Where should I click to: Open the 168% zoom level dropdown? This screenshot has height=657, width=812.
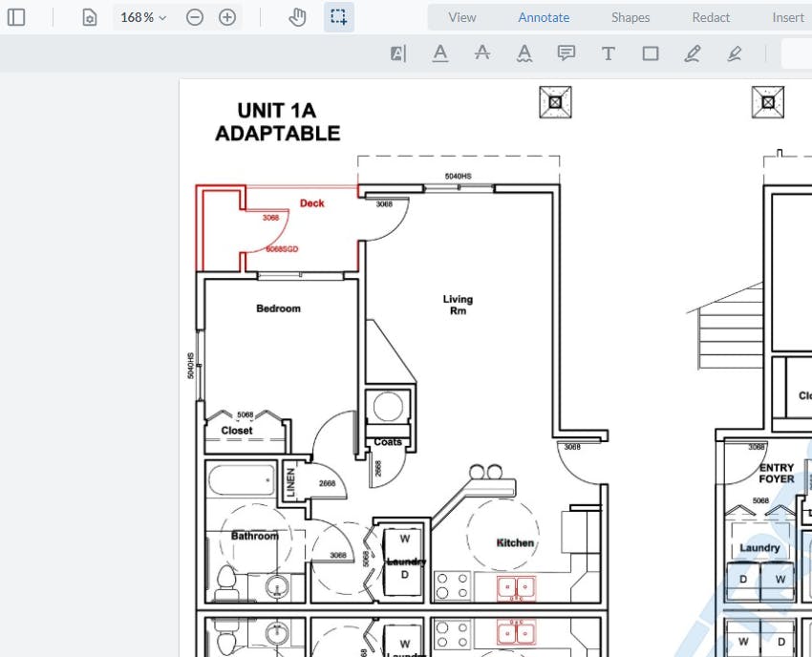(x=143, y=17)
